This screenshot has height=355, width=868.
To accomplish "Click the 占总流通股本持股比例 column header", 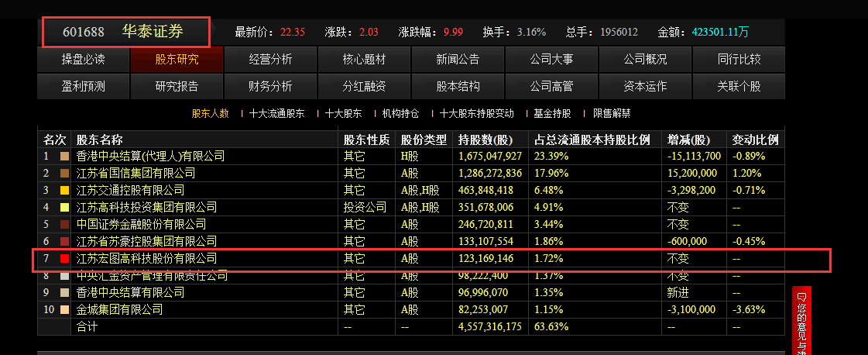I will tap(592, 140).
